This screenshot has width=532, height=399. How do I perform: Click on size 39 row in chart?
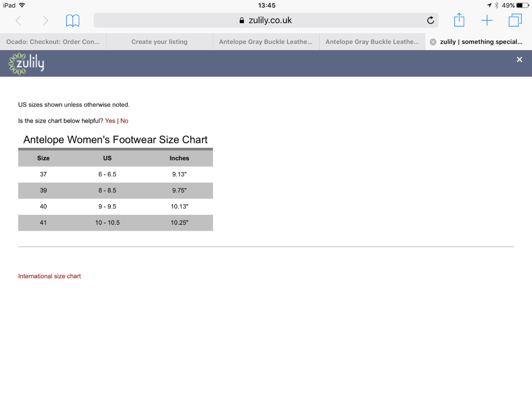pyautogui.click(x=116, y=190)
